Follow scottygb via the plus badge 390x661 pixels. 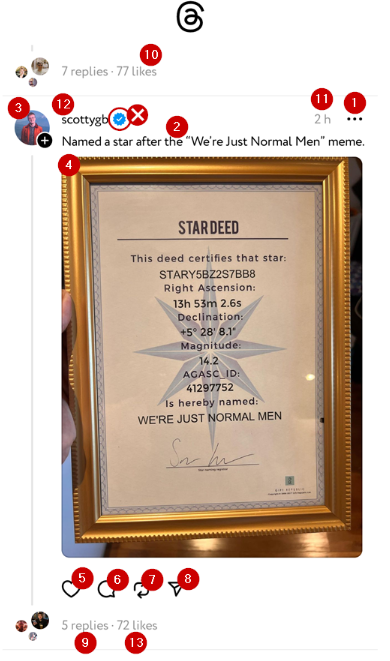[45, 140]
